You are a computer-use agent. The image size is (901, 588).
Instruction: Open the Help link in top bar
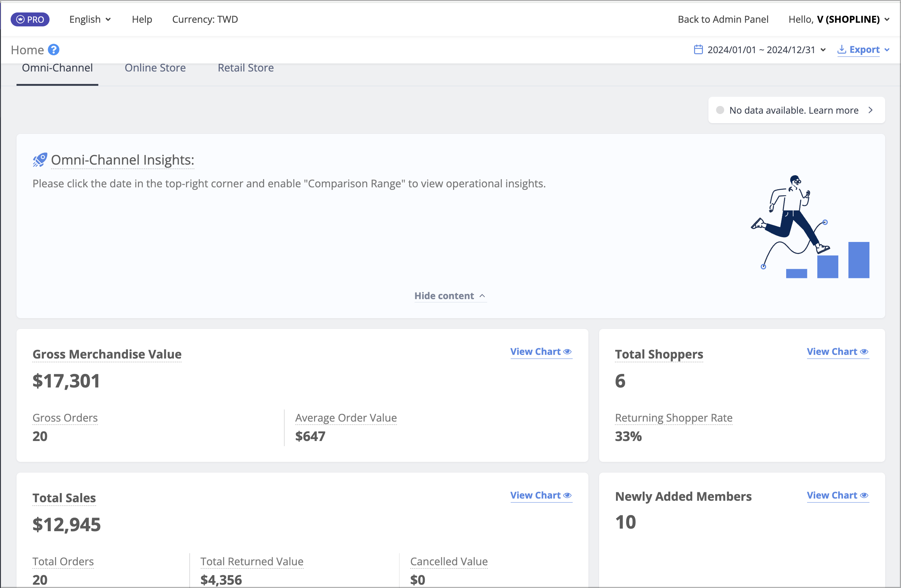tap(142, 19)
